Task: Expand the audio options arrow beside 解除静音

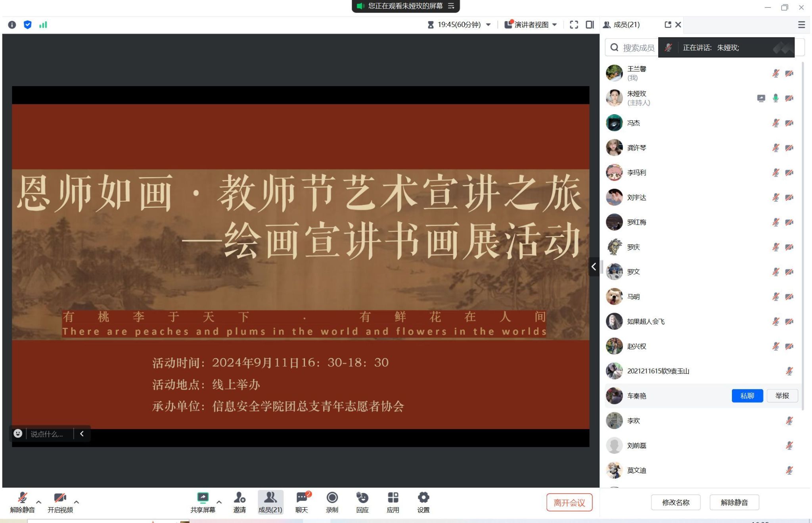Action: pyautogui.click(x=39, y=502)
